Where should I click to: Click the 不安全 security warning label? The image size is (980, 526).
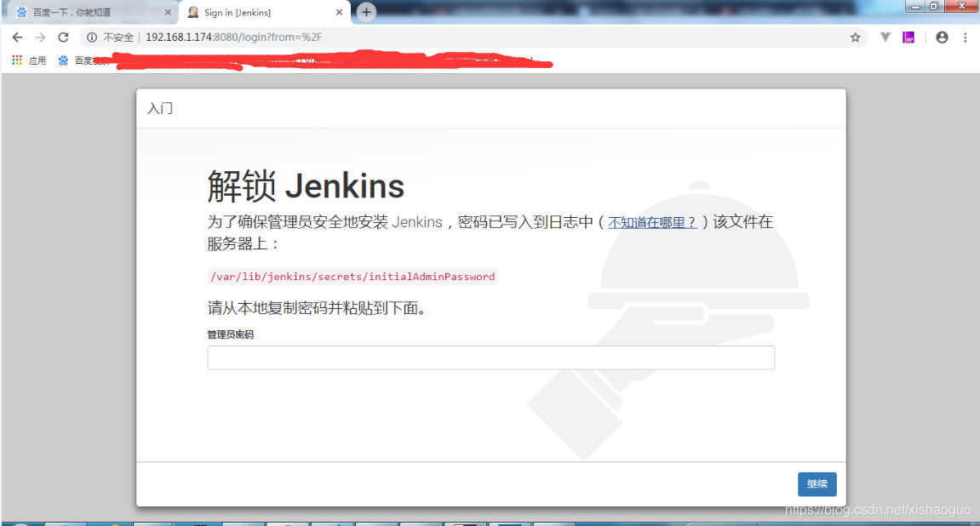pyautogui.click(x=118, y=37)
